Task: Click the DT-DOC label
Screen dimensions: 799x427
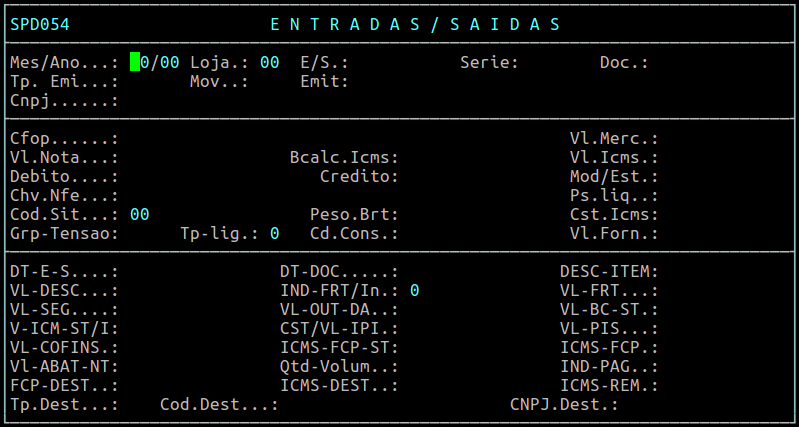Action: [339, 271]
